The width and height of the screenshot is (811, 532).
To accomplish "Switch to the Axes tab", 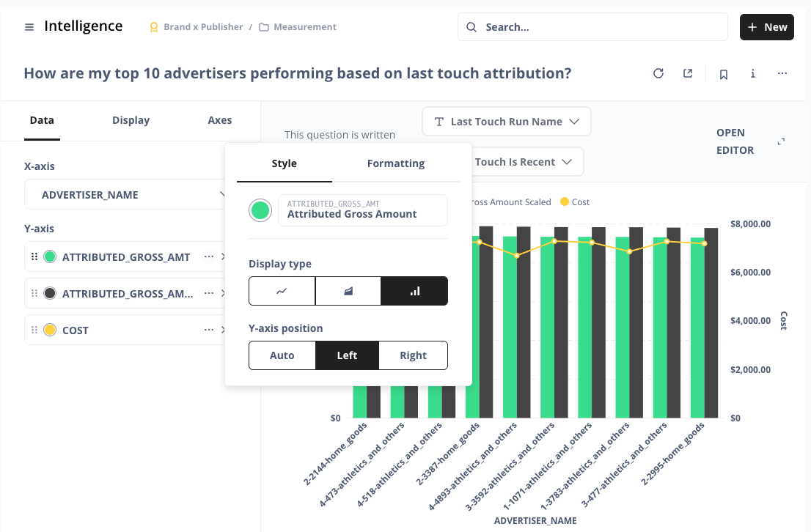I will pos(220,120).
